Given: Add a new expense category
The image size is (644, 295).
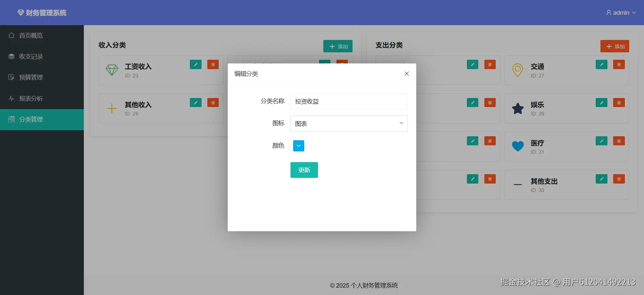Looking at the screenshot, I should pos(615,46).
